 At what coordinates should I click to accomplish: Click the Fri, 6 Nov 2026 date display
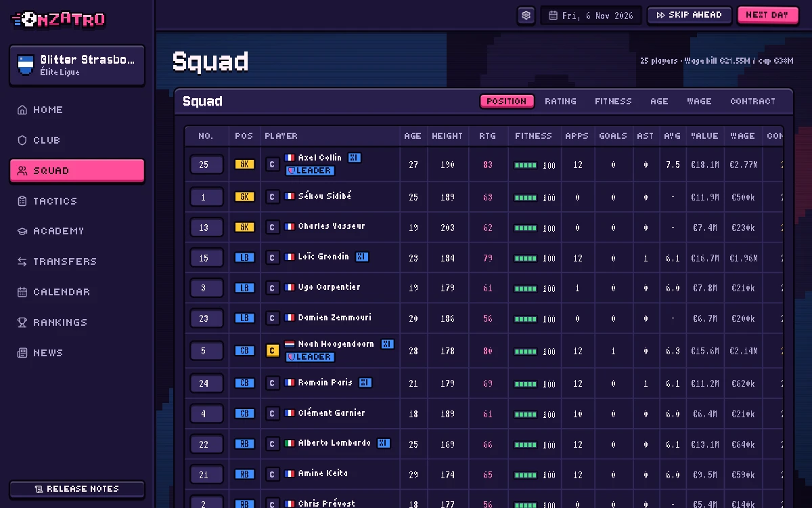tap(591, 15)
